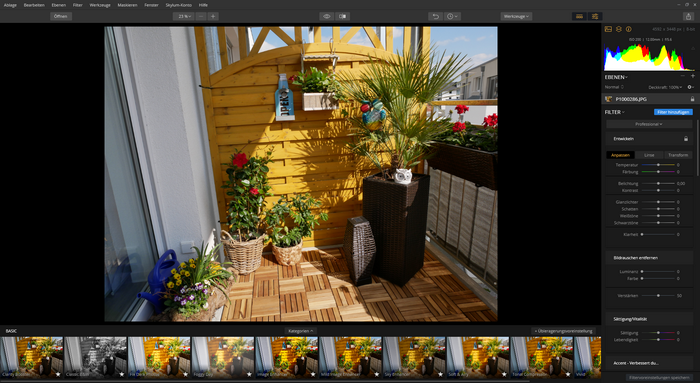The image size is (700, 383).
Task: Favorite the Clarity Booster preset star
Action: 58,374
